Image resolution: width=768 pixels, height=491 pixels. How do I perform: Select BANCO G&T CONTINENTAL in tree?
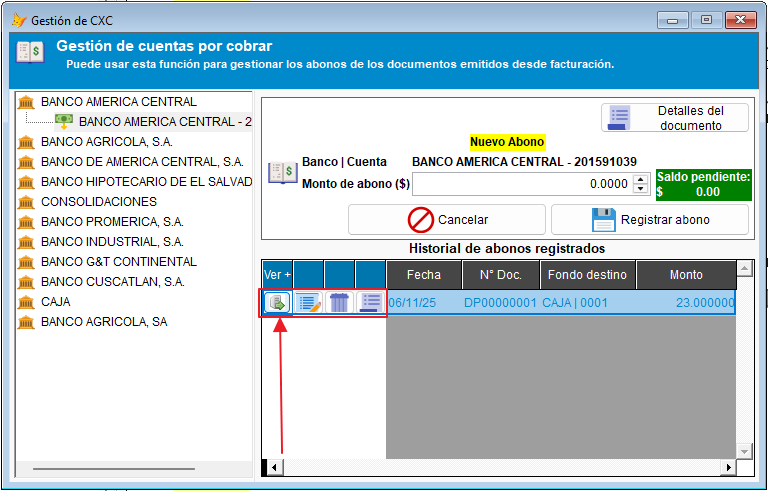pos(119,262)
